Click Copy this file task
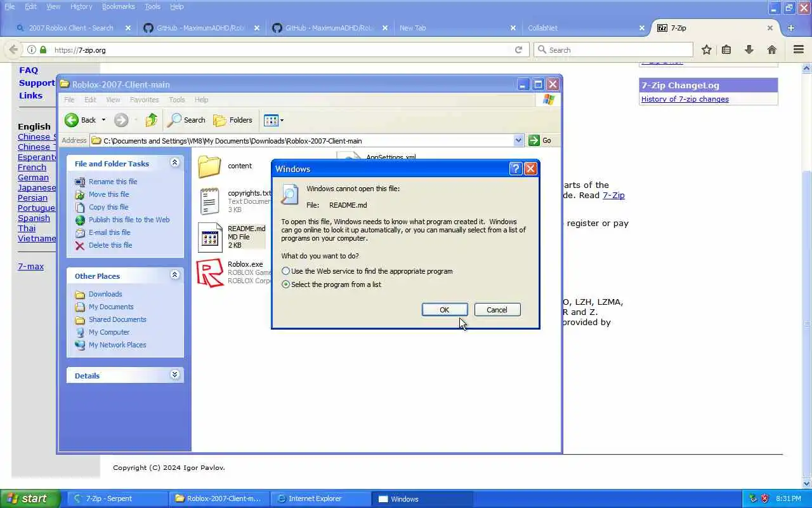This screenshot has height=508, width=812. 108,207
